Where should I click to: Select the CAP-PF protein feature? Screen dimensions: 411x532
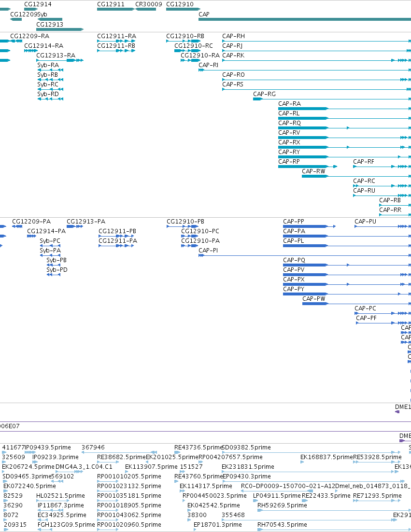(366, 318)
